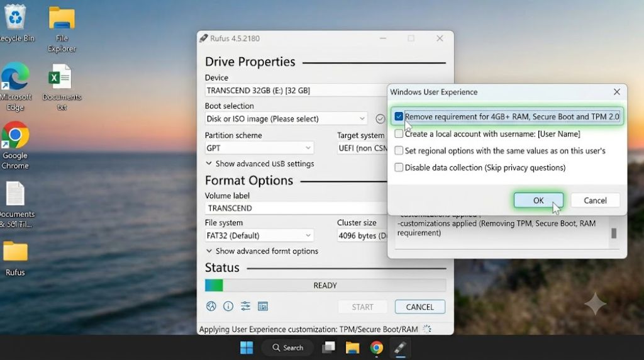Image resolution: width=644 pixels, height=360 pixels.
Task: Open the Boot selection dropdown
Action: coord(286,119)
